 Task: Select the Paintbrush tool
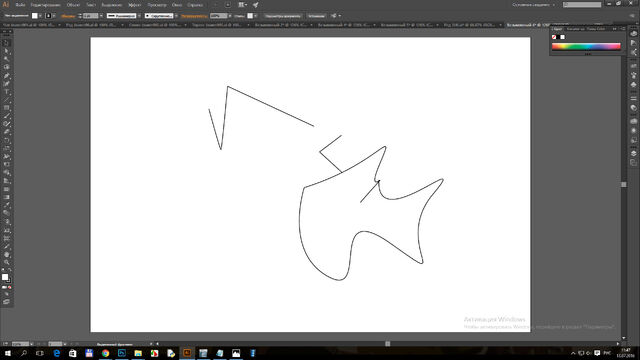point(7,116)
